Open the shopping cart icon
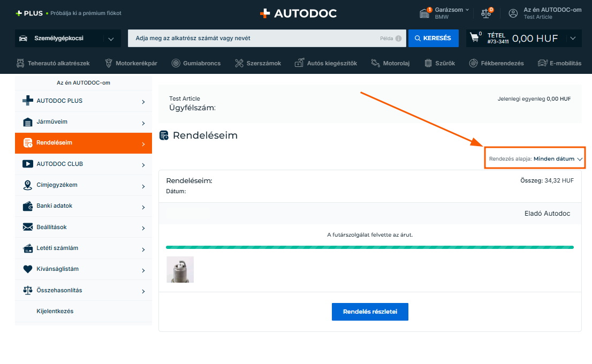Viewport: 592px width, 364px height. tap(474, 37)
